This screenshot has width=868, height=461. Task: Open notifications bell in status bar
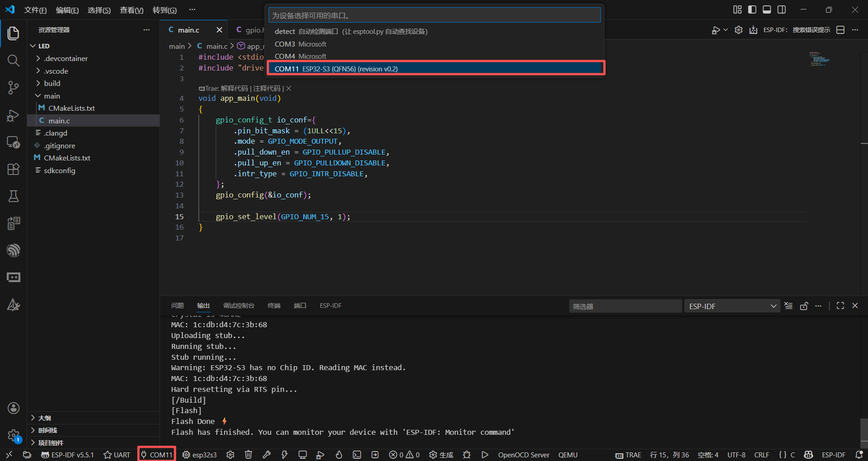[x=859, y=455]
